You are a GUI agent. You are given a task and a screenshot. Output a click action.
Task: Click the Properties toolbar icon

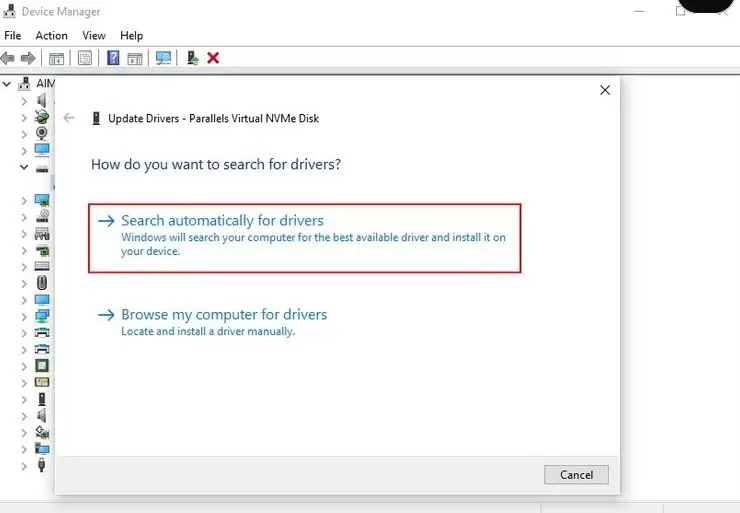click(x=85, y=58)
